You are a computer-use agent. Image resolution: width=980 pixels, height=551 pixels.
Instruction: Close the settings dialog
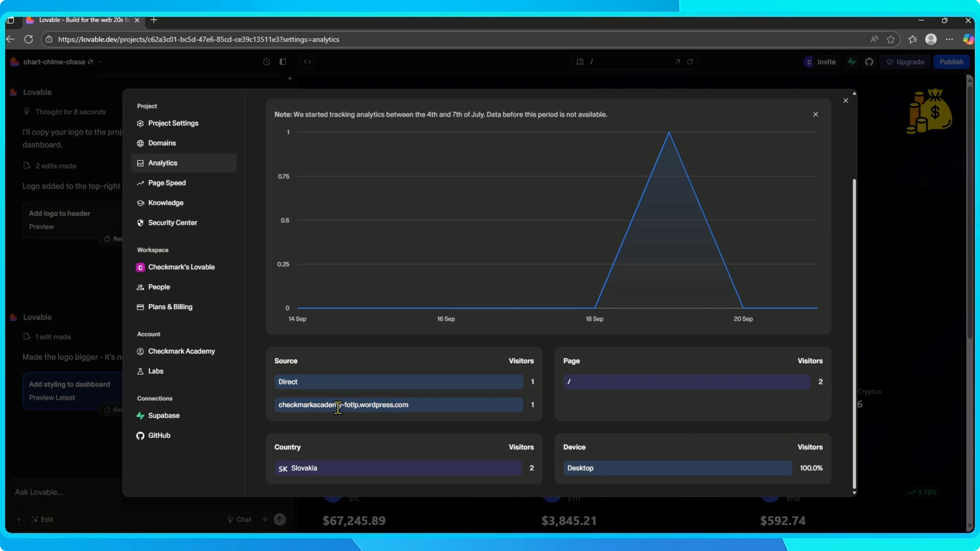pyautogui.click(x=845, y=100)
